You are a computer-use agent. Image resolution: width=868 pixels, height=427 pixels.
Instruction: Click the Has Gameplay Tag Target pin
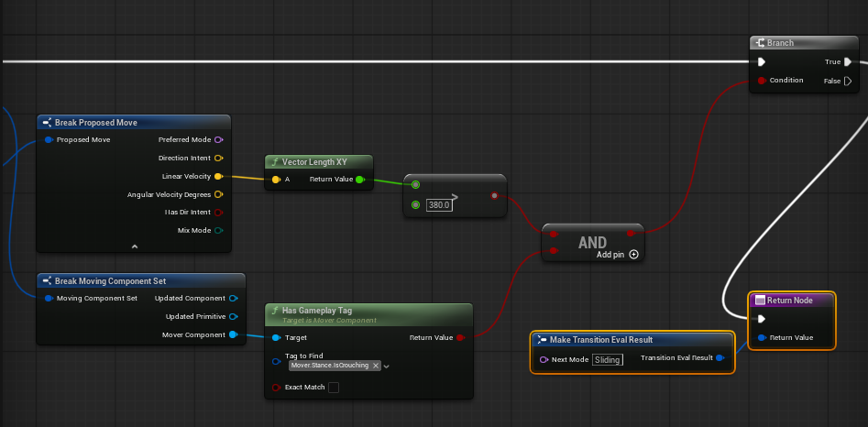[276, 337]
